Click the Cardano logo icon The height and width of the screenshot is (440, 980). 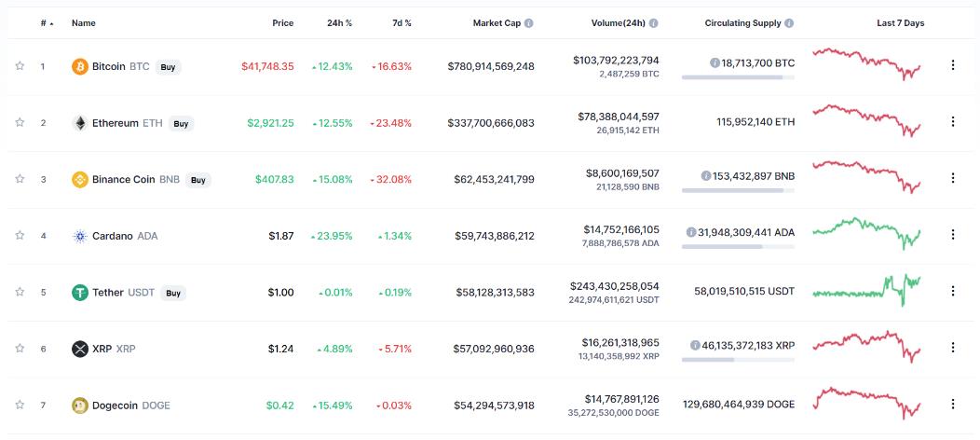80,236
